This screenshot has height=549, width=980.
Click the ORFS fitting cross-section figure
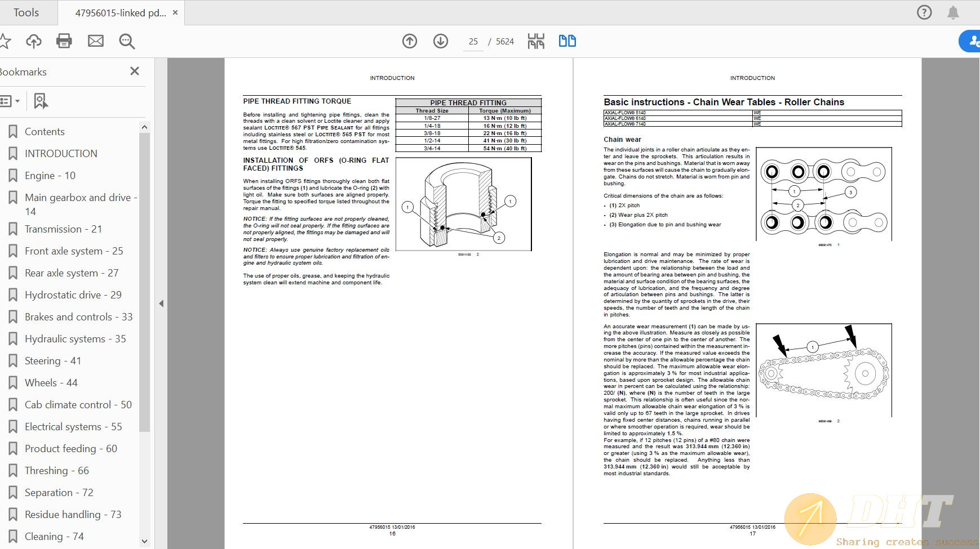point(464,204)
